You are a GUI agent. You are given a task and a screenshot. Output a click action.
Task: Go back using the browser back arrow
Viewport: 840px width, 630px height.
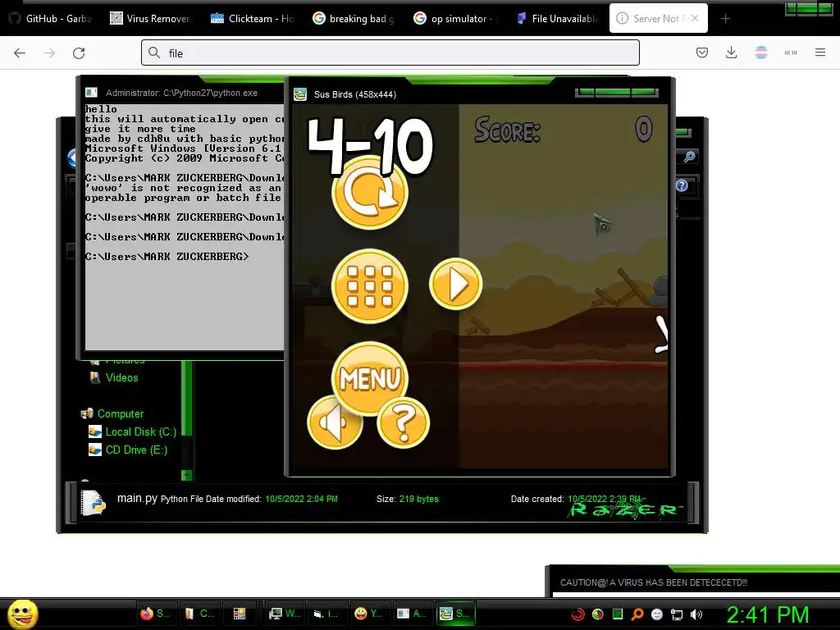pyautogui.click(x=20, y=52)
